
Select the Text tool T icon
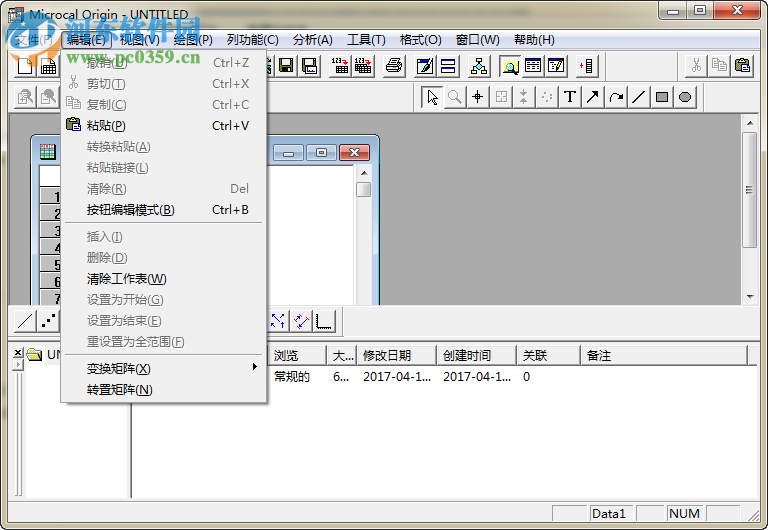570,97
